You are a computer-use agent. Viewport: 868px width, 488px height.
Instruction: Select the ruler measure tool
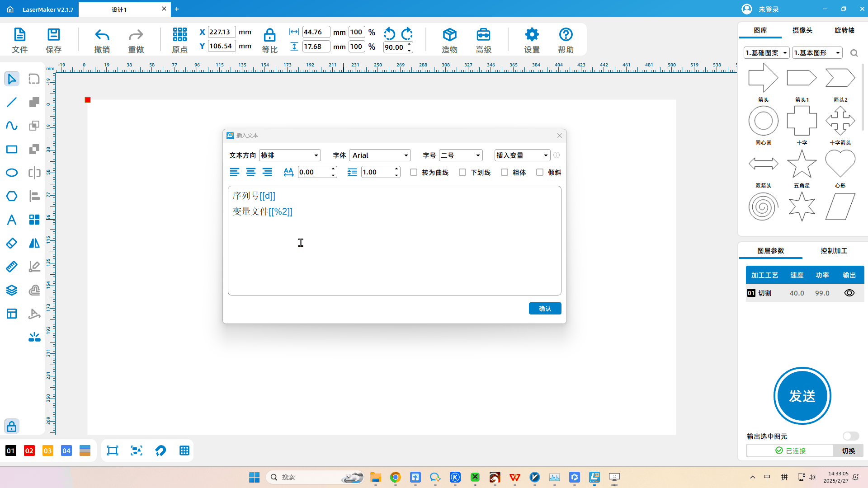point(12,267)
